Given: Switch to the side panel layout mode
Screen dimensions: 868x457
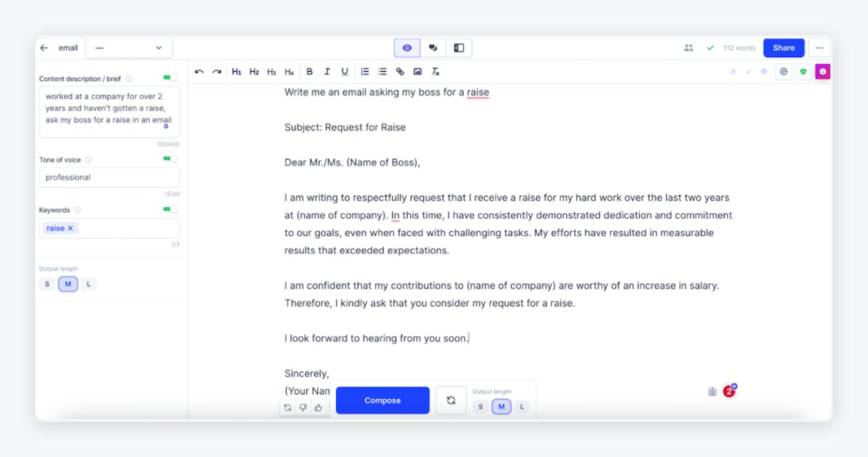Looking at the screenshot, I should tap(459, 48).
